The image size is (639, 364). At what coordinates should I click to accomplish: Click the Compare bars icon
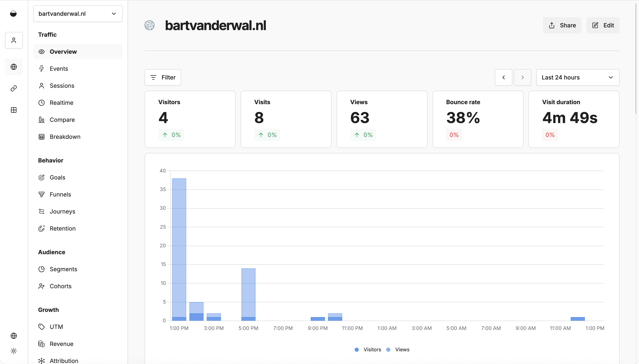point(42,120)
